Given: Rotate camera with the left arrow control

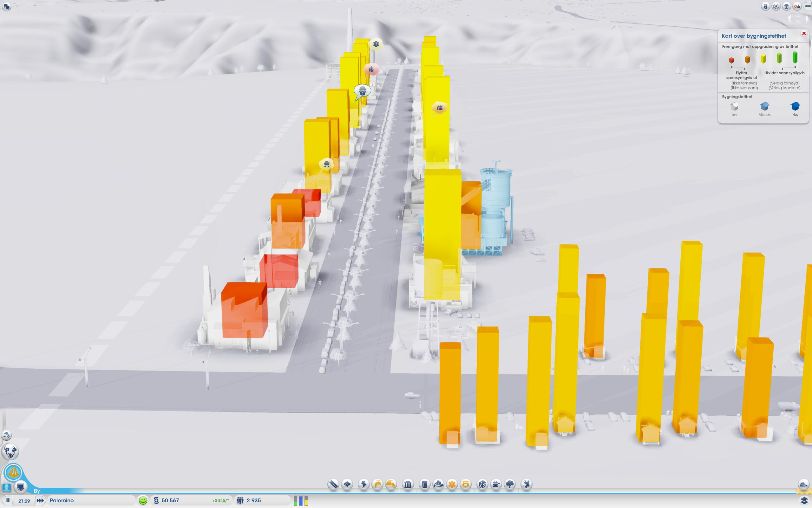Looking at the screenshot, I should click(x=790, y=19).
